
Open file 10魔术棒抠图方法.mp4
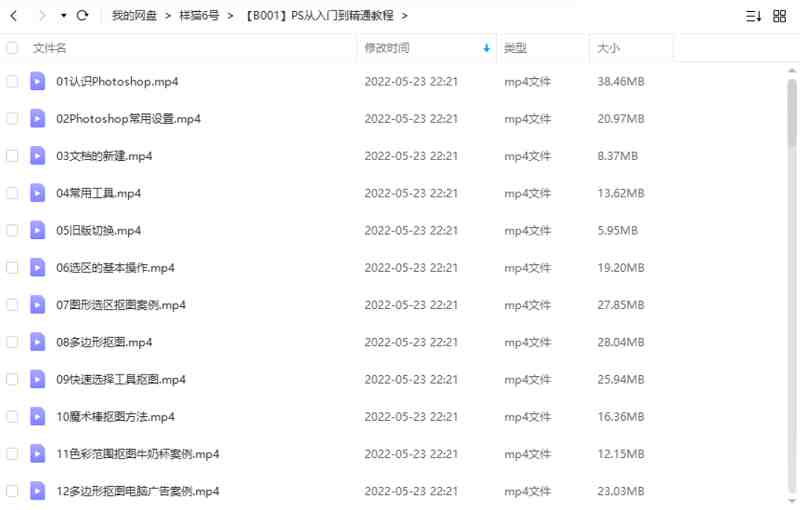pyautogui.click(x=115, y=417)
